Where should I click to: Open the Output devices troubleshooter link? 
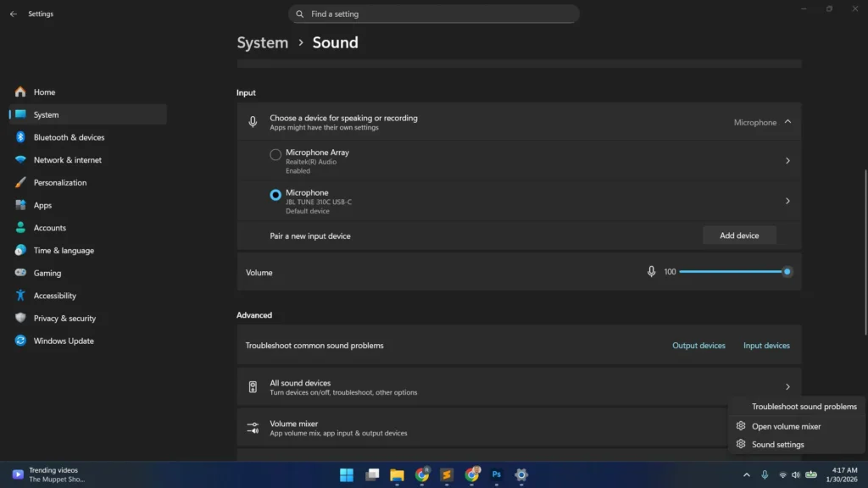click(x=698, y=345)
